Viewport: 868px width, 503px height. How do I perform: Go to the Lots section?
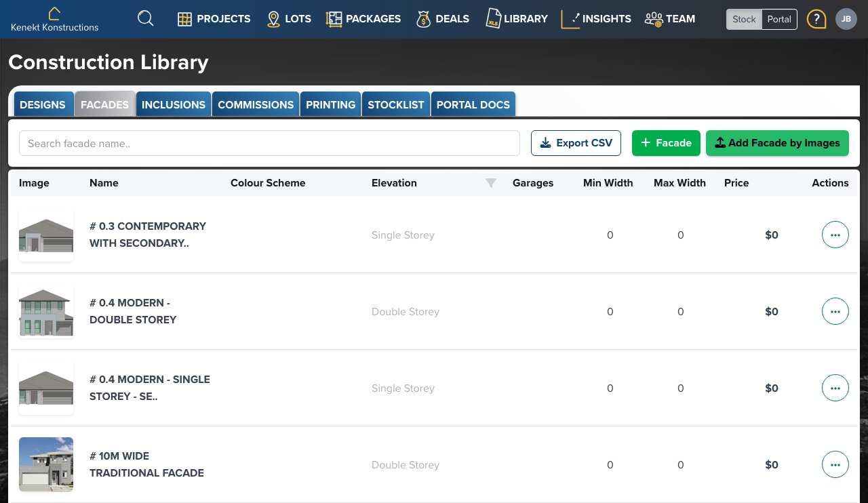[289, 19]
